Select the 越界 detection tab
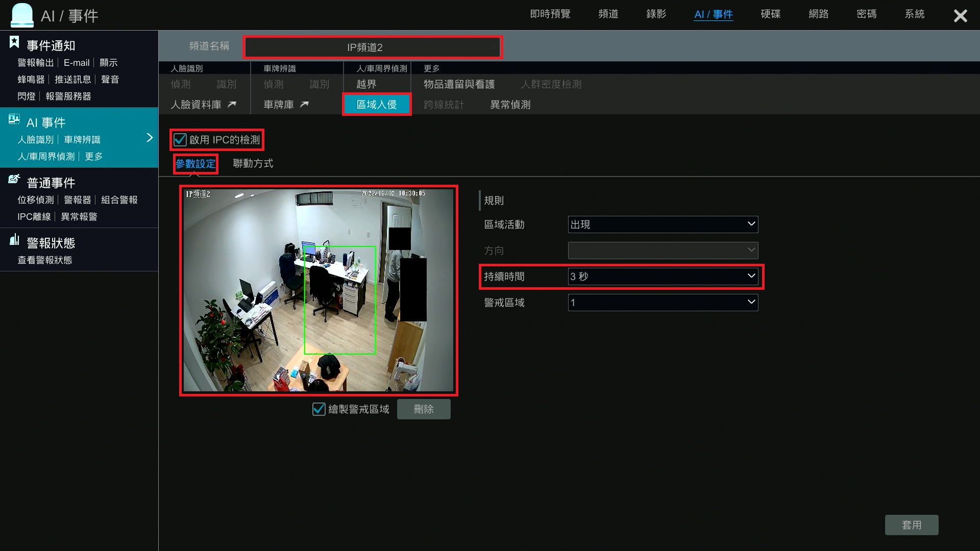Viewport: 980px width, 551px height. (366, 84)
